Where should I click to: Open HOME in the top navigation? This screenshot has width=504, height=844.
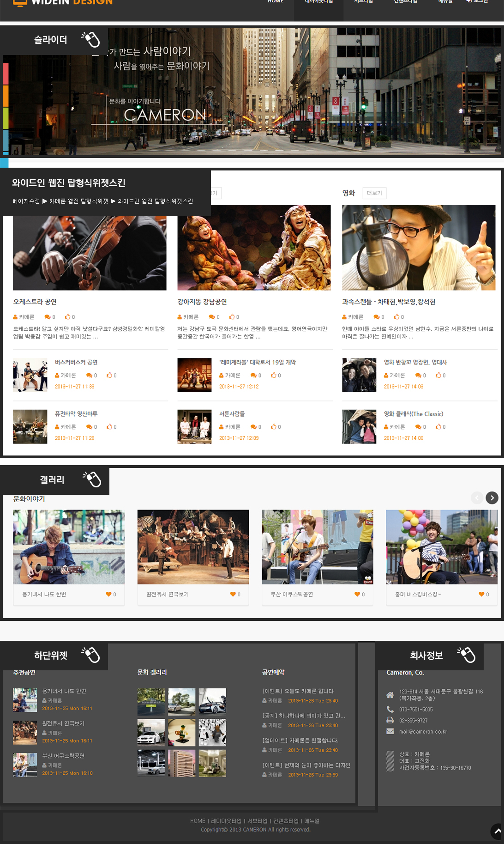point(276,1)
